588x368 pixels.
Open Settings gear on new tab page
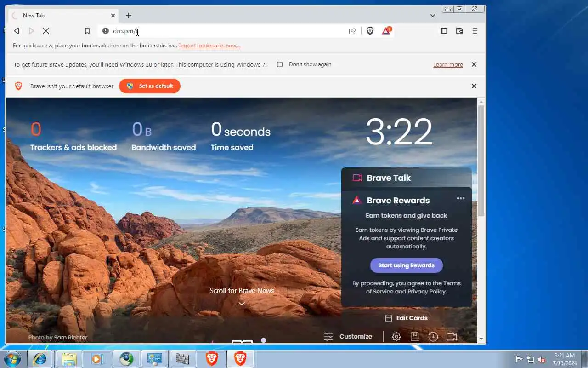click(x=396, y=337)
